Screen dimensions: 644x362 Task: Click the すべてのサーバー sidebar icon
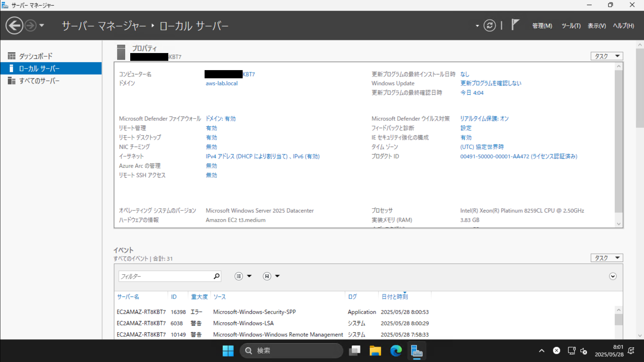pos(12,81)
